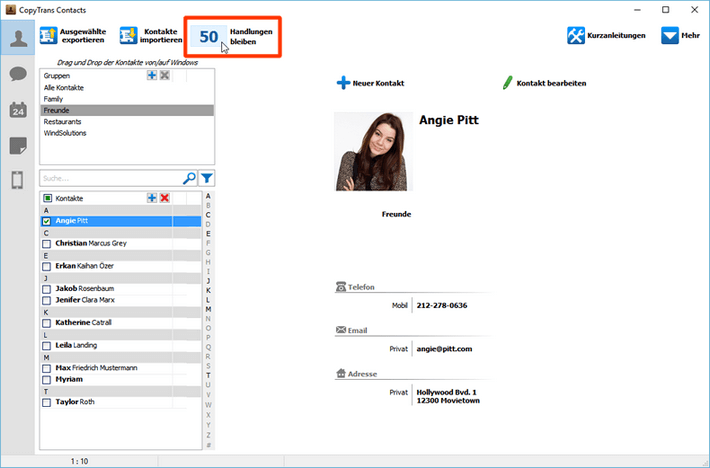Open the contact filter funnel

point(207,178)
